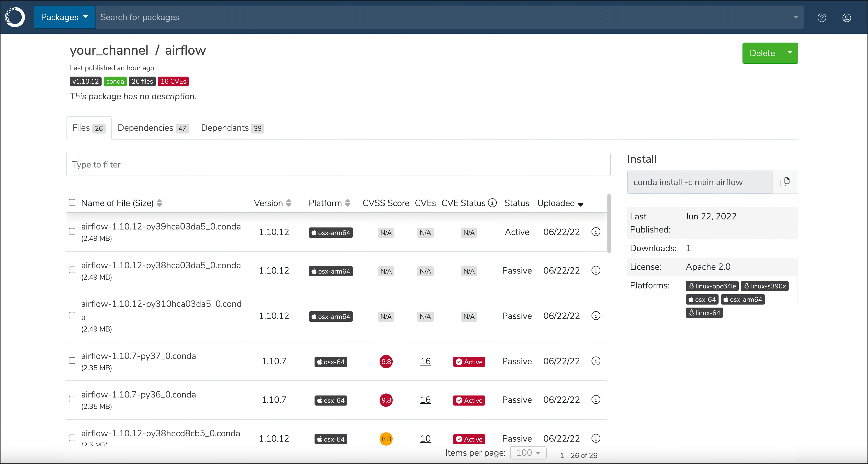Open the help question mark icon
This screenshot has width=868, height=464.
822,18
